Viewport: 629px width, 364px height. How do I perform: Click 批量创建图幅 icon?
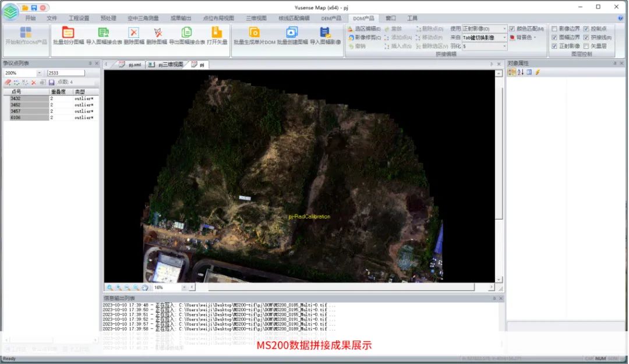coord(292,33)
